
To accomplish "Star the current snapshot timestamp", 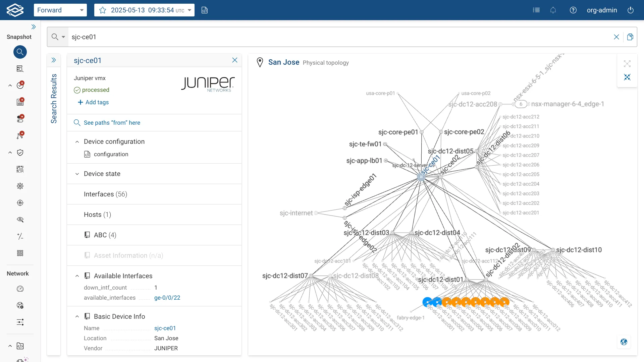I will (x=103, y=10).
